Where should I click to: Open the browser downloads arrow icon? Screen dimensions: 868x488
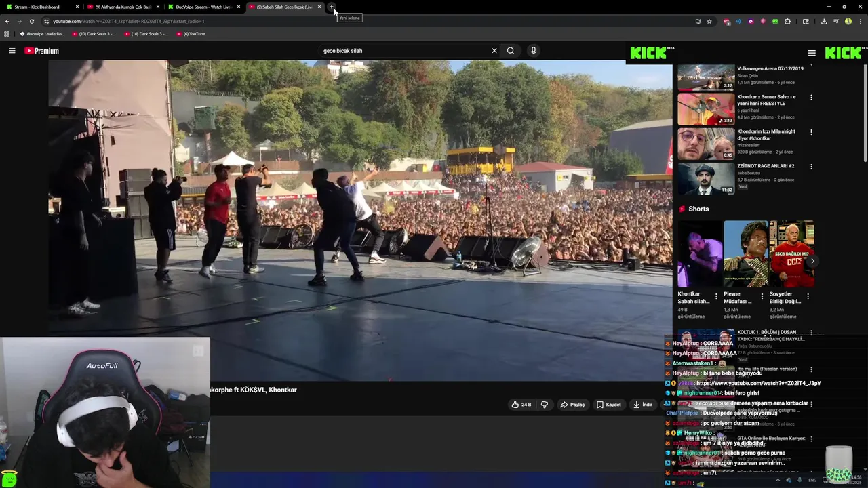coord(824,21)
